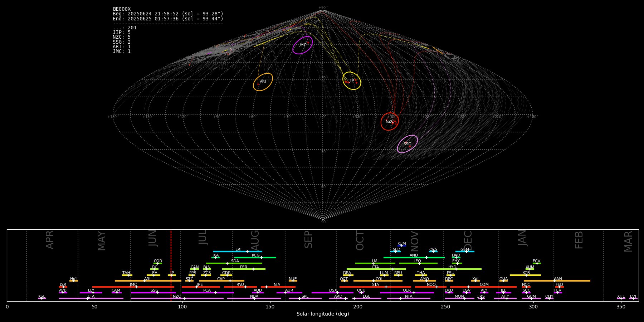This screenshot has width=644, height=322.
Task: Click the '−90°' south pole label on the map
Action: (323, 222)
